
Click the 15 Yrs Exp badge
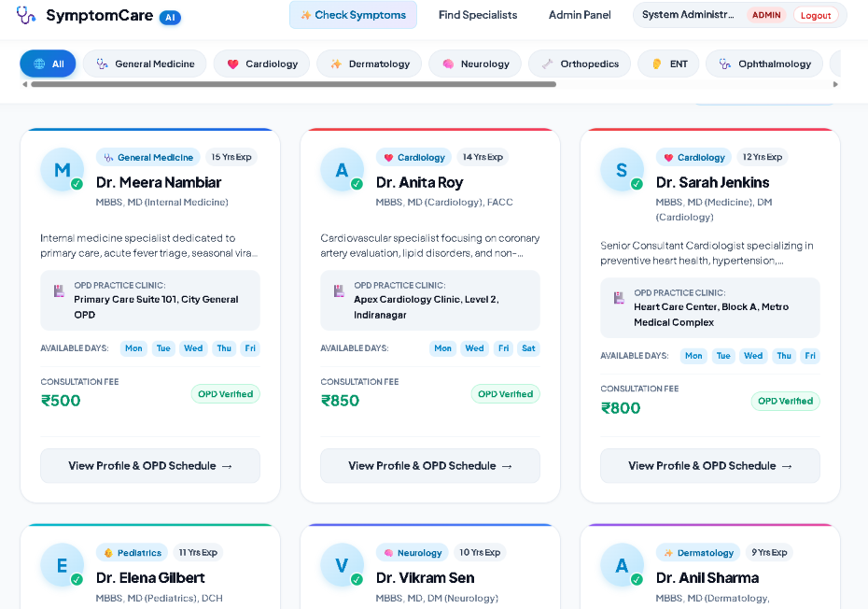coord(231,157)
